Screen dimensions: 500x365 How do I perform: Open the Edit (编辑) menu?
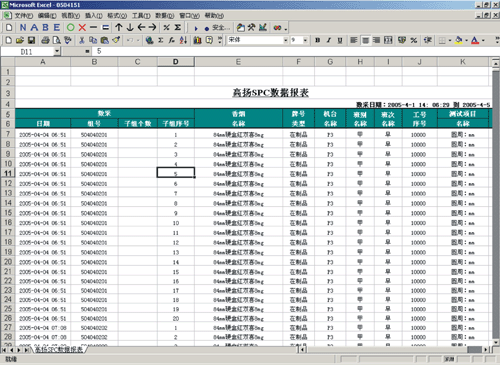tap(47, 16)
